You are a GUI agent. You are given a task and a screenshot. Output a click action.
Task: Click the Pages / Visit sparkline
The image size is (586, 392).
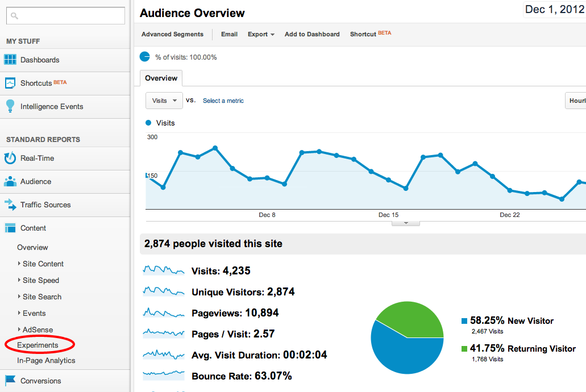164,333
